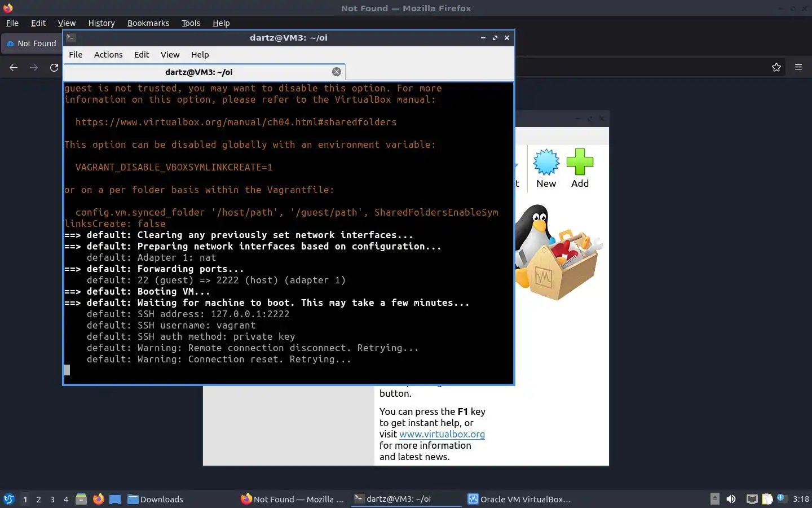This screenshot has width=812, height=508.
Task: Open the network tray icon
Action: click(x=752, y=499)
